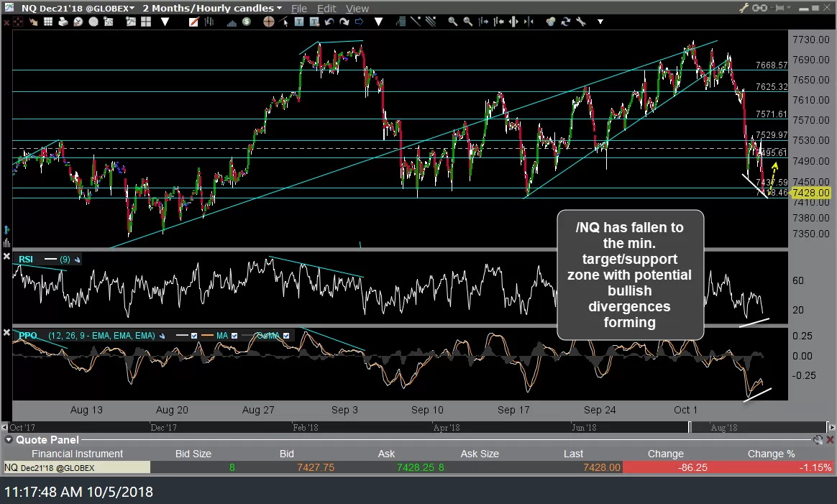This screenshot has width=837, height=504.
Task: Click the gray circle icon in toolbar
Action: [93, 22]
